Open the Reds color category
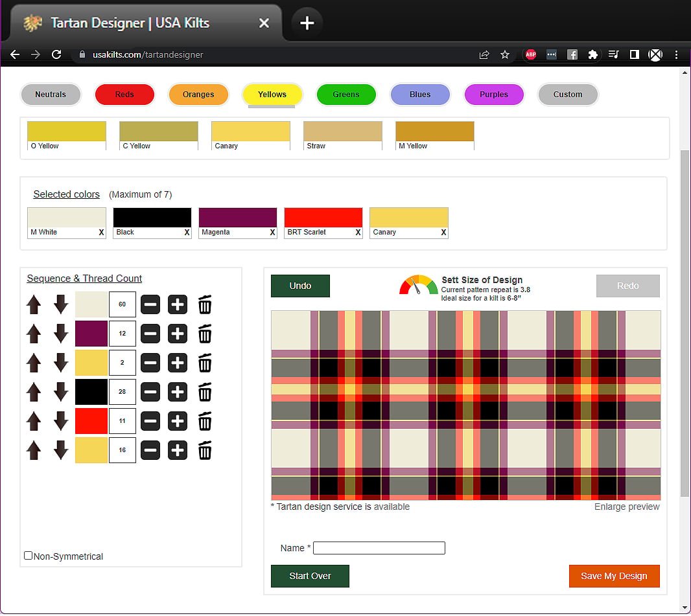691x616 pixels. [x=124, y=94]
